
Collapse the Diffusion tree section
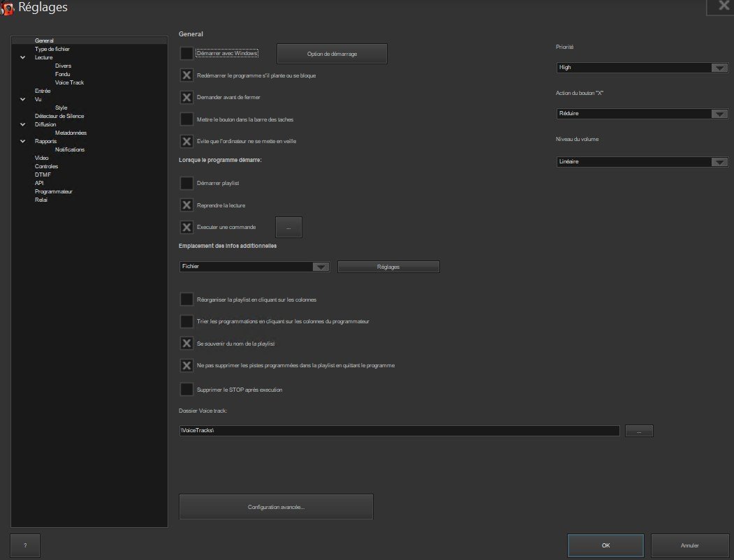(x=22, y=124)
